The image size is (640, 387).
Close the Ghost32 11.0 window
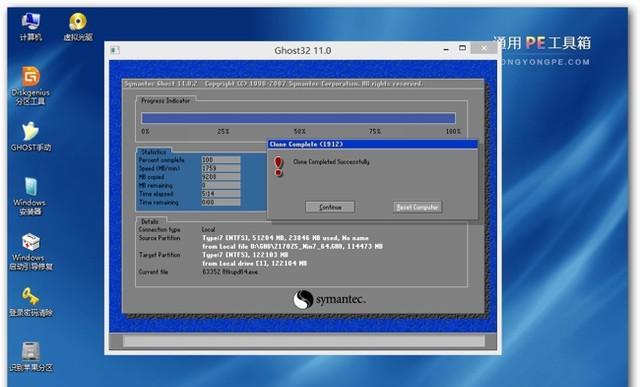[x=484, y=48]
